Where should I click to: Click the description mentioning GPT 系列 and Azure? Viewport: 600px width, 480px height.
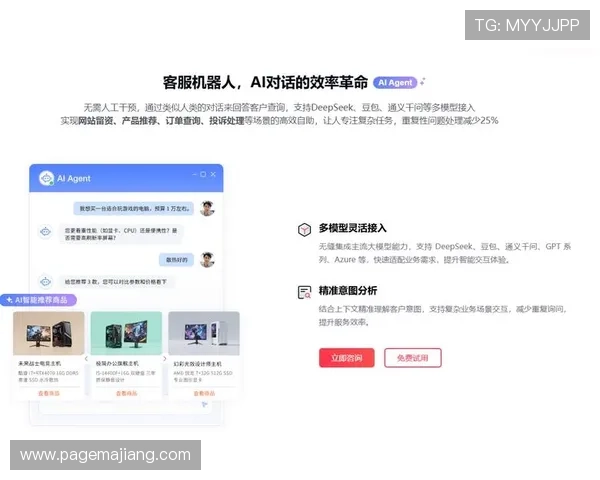[445, 253]
